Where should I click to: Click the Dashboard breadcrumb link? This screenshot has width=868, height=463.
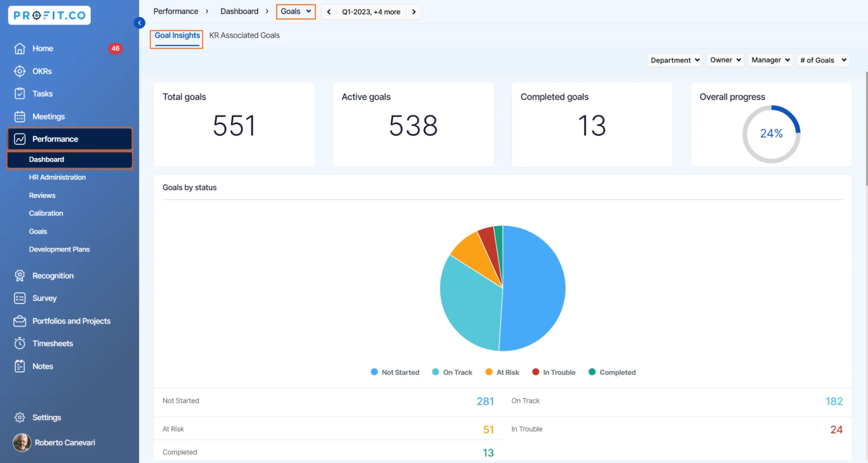click(x=239, y=11)
